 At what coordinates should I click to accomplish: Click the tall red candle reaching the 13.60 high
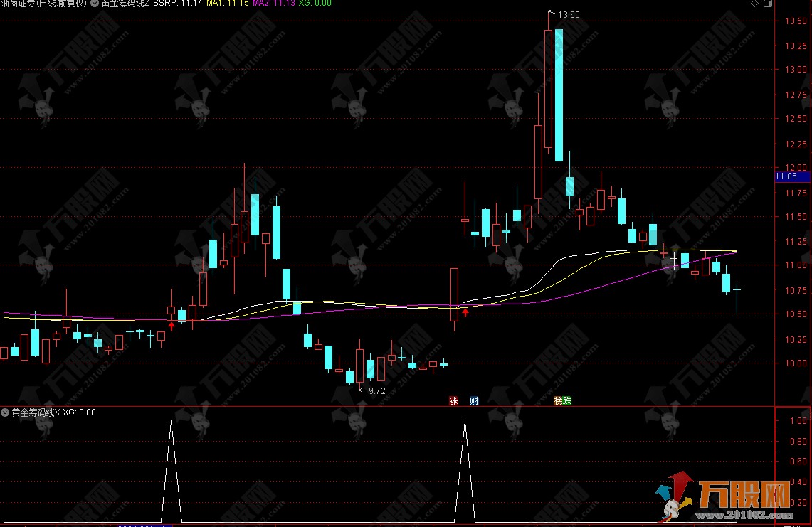coord(549,89)
